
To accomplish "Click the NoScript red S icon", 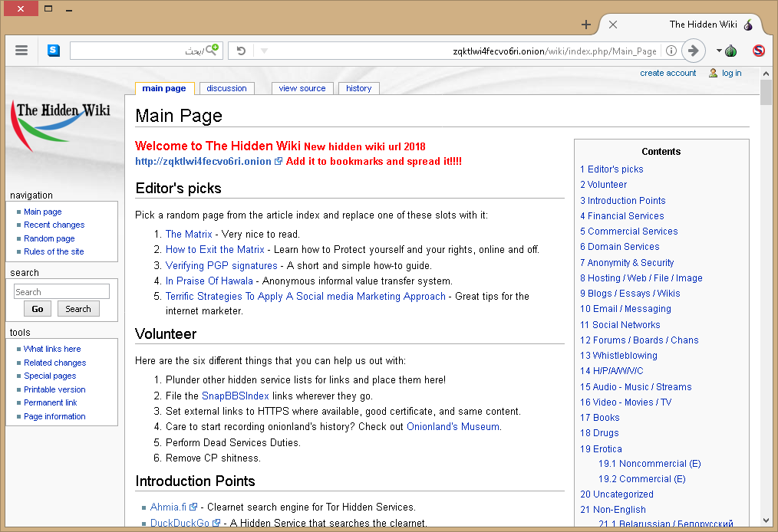I will click(758, 51).
